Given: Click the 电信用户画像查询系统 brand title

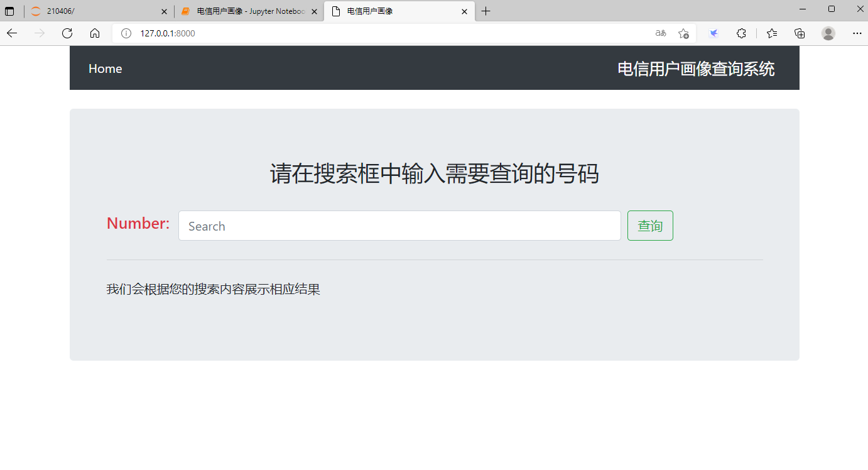Looking at the screenshot, I should [696, 68].
